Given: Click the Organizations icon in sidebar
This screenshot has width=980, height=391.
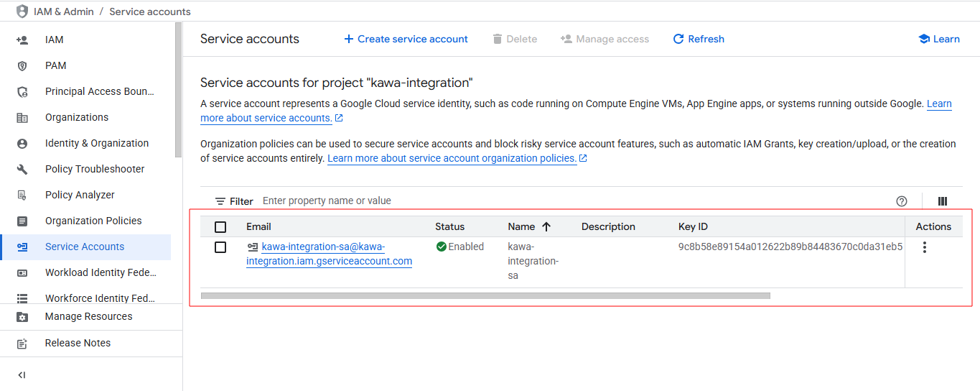Looking at the screenshot, I should [x=22, y=117].
